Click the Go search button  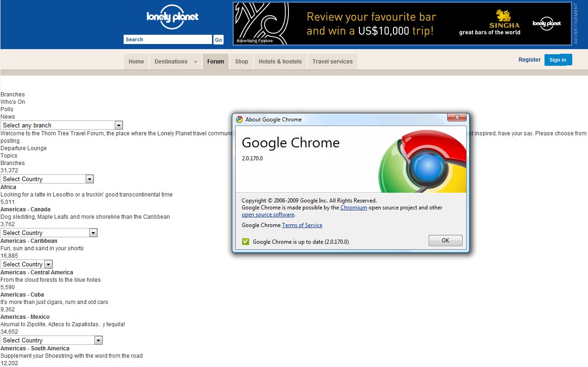219,40
